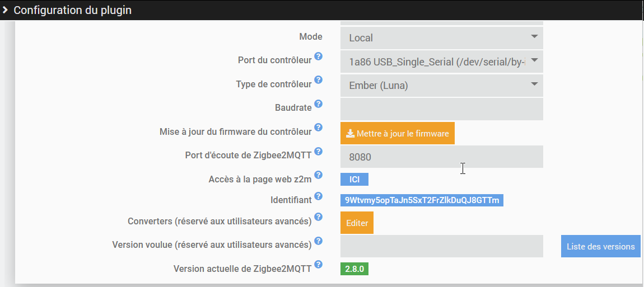
Task: Open the Port du contrôleur dropdown
Action: pyautogui.click(x=442, y=62)
